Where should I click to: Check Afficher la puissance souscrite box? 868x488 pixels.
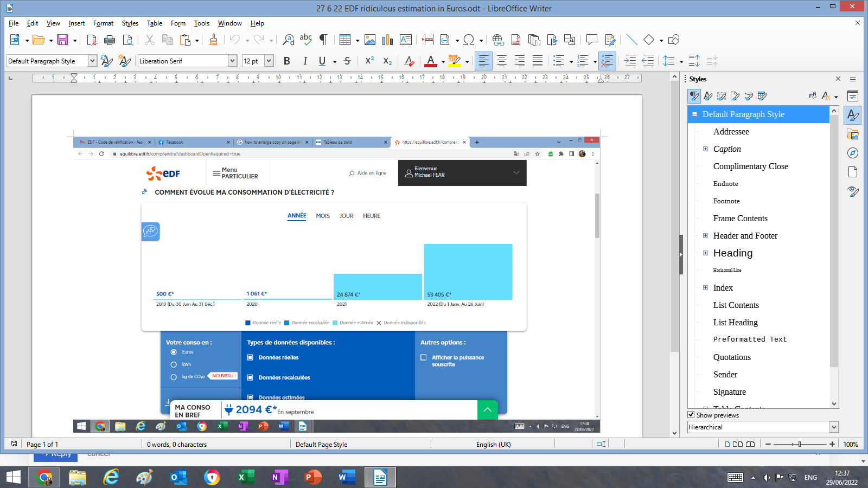pos(424,357)
